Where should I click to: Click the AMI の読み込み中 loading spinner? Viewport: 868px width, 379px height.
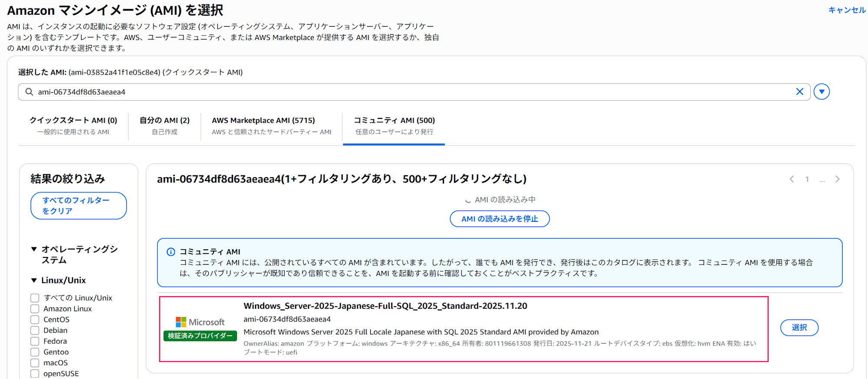pyautogui.click(x=468, y=200)
